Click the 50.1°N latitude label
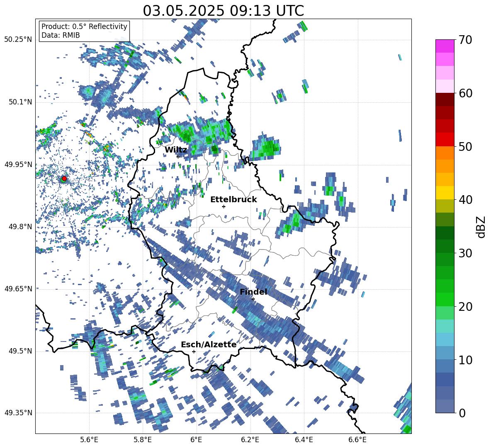491x448 pixels. pyautogui.click(x=20, y=102)
